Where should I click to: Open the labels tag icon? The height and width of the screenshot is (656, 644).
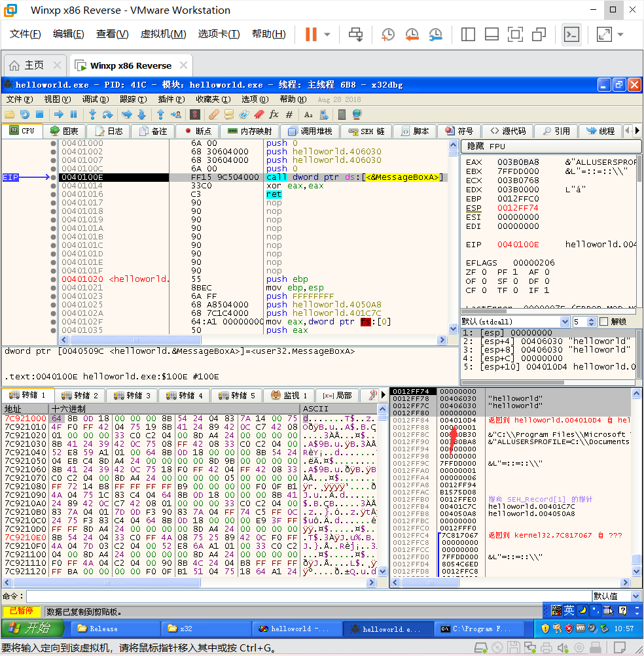pos(243,114)
